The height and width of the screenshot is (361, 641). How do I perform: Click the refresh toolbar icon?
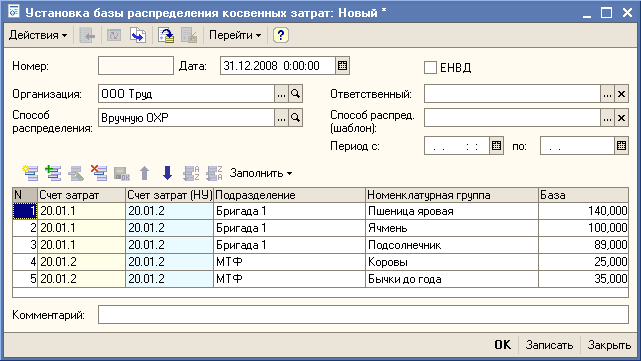(114, 36)
